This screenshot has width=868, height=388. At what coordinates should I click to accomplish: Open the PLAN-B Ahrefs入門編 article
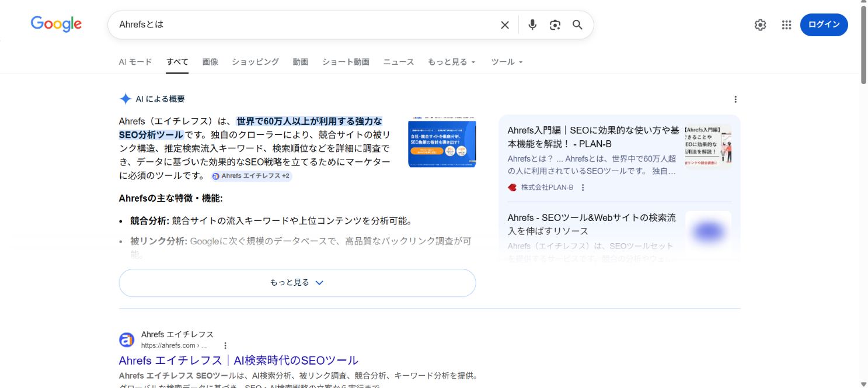click(591, 136)
